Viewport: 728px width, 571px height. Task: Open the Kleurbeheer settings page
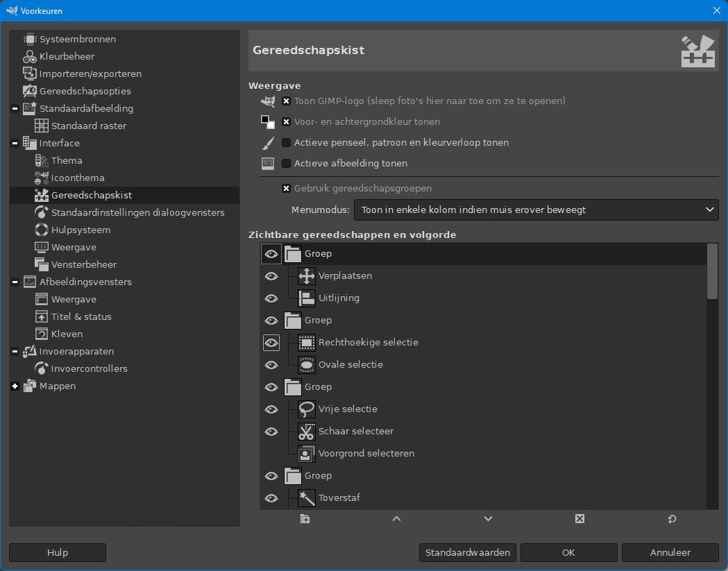click(67, 56)
